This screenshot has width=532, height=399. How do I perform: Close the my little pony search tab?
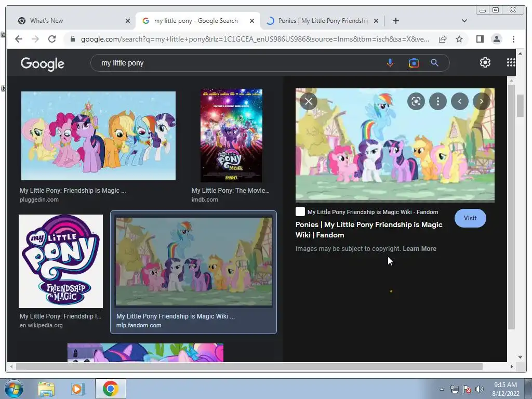point(252,21)
